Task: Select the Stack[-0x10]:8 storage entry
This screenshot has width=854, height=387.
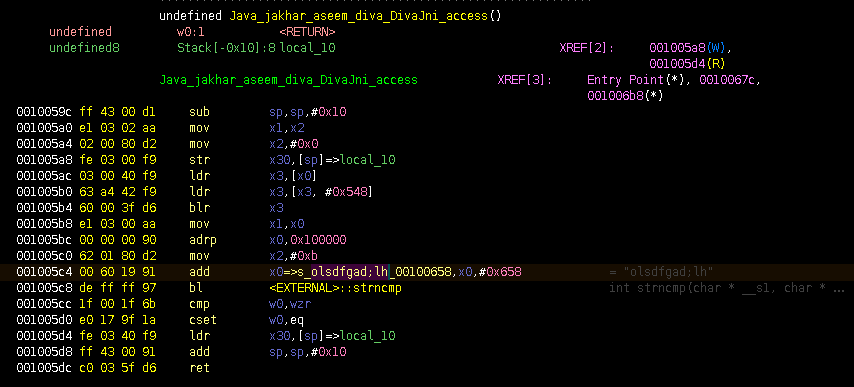Action: coord(226,48)
